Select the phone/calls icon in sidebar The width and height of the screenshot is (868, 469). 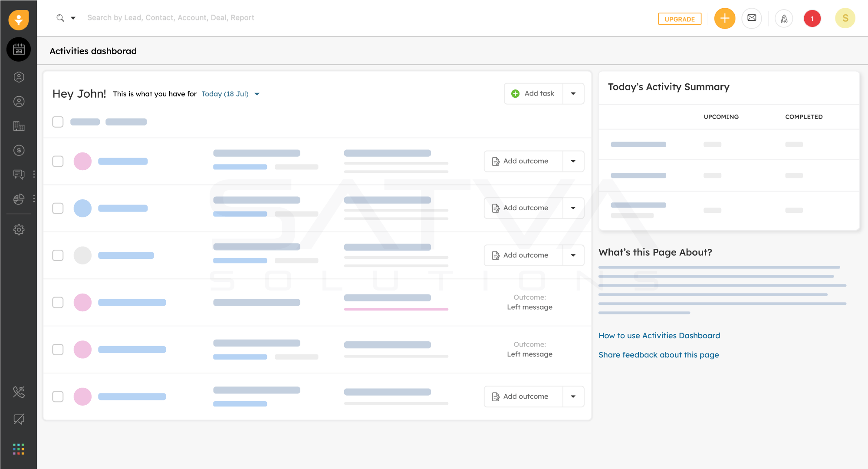click(19, 392)
